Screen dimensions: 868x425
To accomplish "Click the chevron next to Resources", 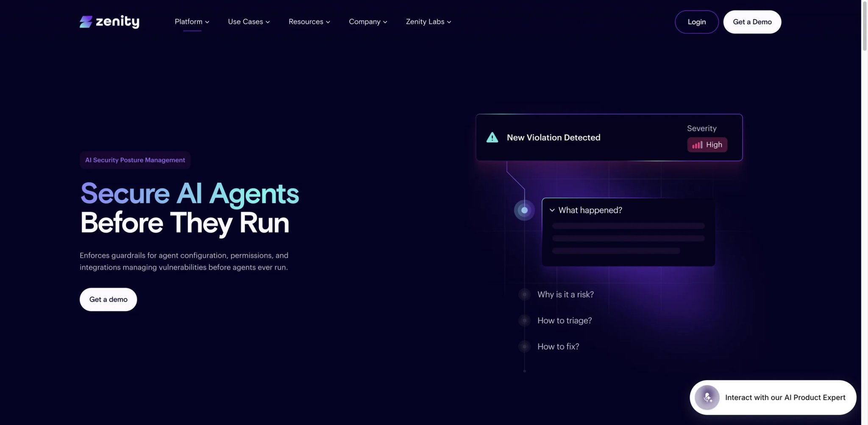I will [328, 22].
